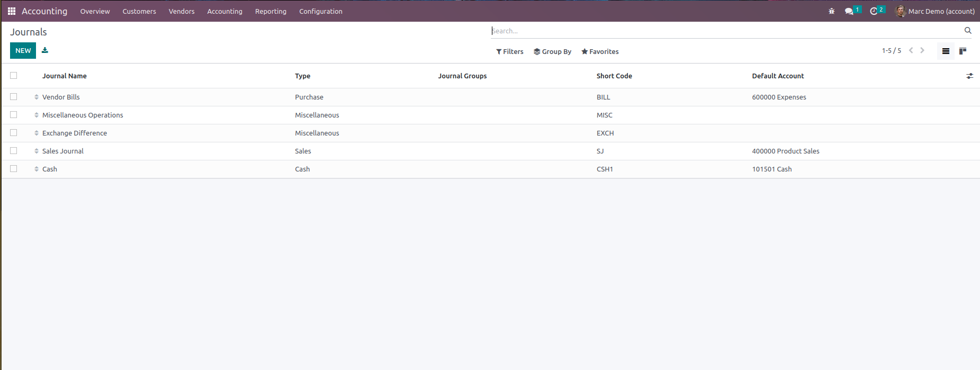Check the Sales Journal row checkbox

[14, 151]
